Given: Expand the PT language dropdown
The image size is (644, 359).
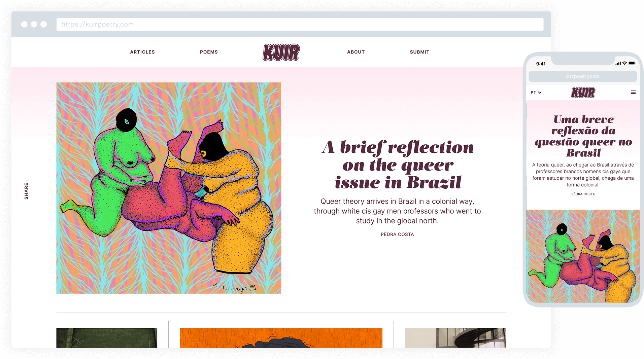Looking at the screenshot, I should point(536,92).
